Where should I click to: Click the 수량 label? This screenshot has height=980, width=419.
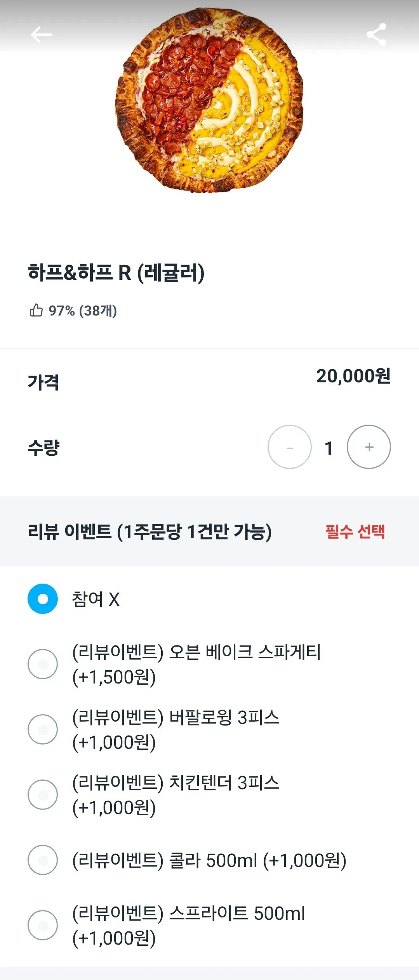point(43,448)
